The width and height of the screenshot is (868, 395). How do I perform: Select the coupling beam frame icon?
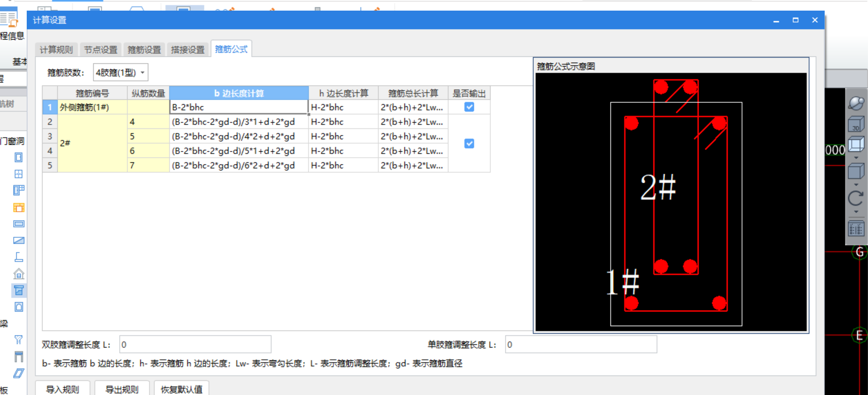tap(18, 356)
